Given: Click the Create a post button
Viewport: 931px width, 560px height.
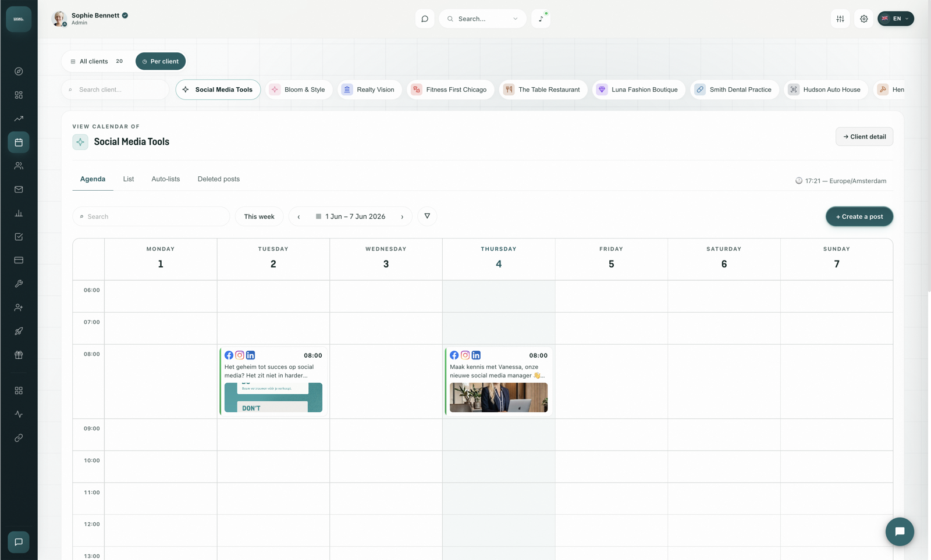Looking at the screenshot, I should pyautogui.click(x=859, y=216).
